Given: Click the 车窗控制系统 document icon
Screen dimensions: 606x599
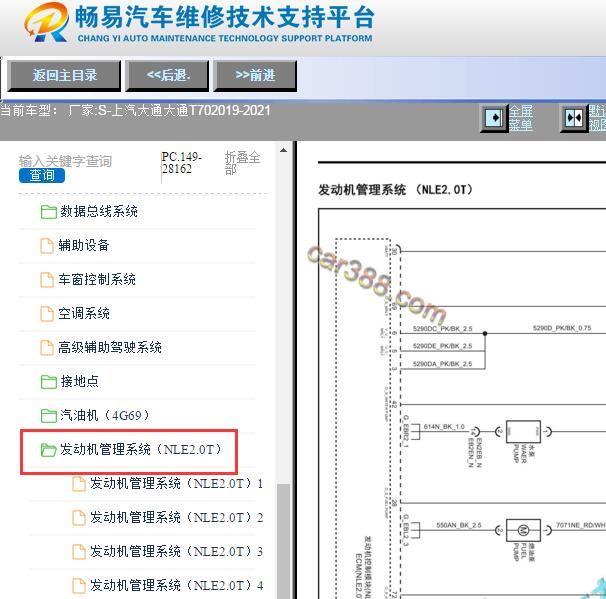Looking at the screenshot, I should [47, 280].
